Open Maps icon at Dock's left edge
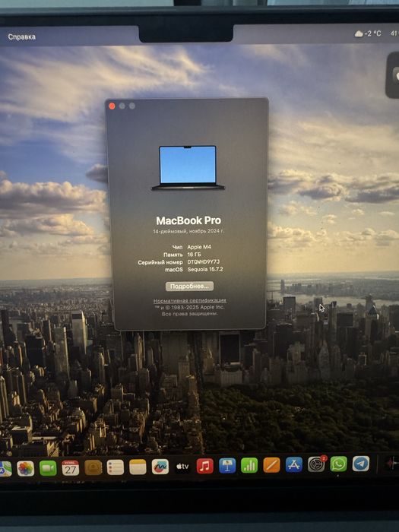 [5, 469]
